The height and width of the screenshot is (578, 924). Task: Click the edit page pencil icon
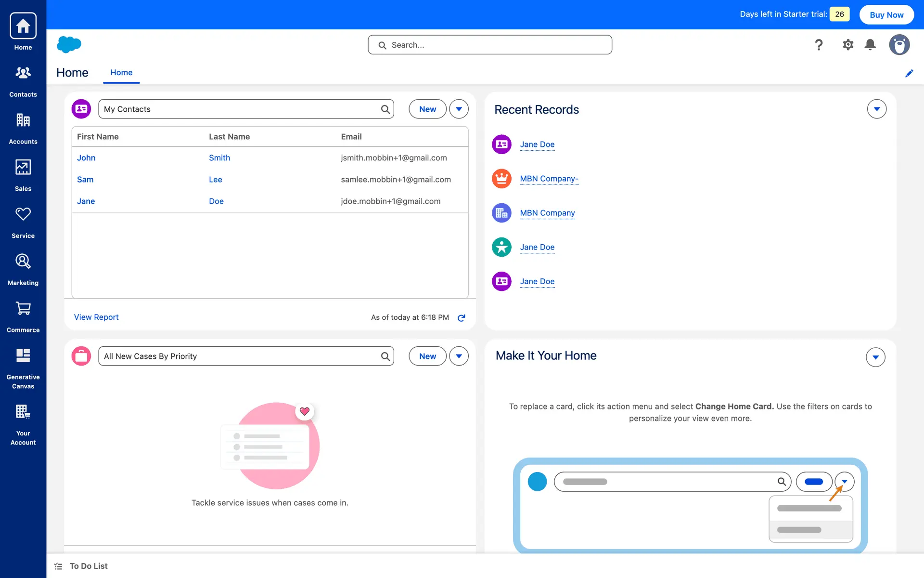(909, 73)
